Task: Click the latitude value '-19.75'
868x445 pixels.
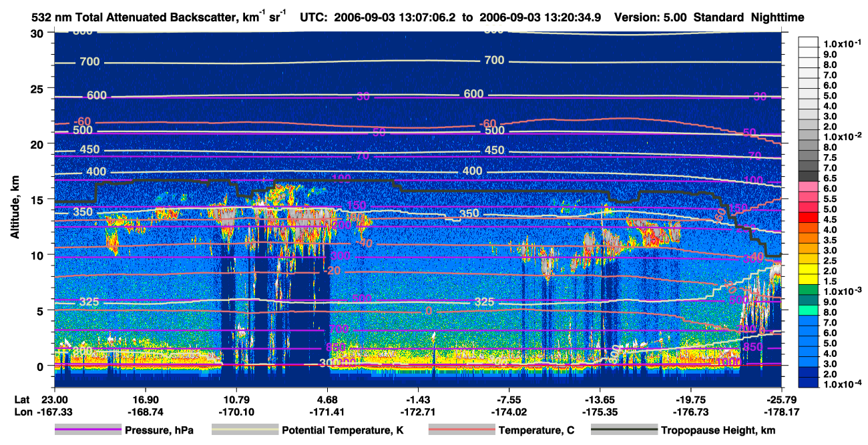Action: click(x=691, y=399)
